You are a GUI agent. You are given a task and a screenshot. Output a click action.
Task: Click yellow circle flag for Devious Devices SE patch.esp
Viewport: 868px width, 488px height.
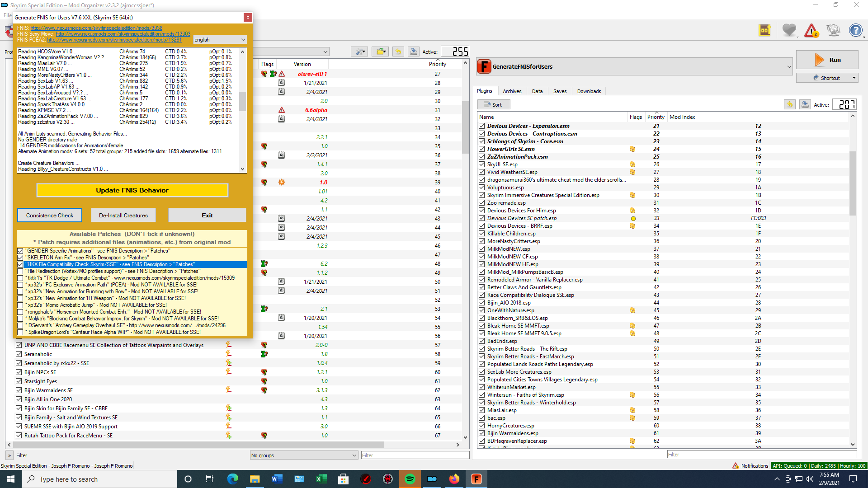633,219
